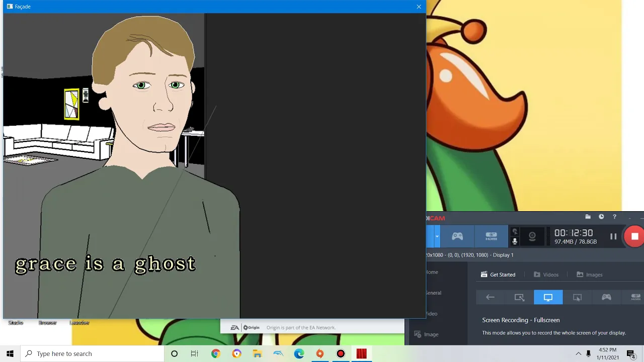Pause the Bandicam recording
The width and height of the screenshot is (644, 362).
[x=613, y=236]
